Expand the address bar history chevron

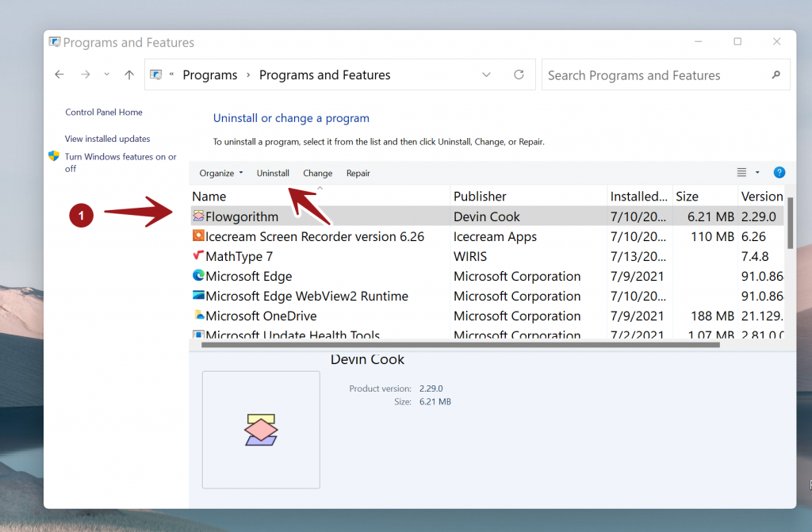tap(486, 74)
